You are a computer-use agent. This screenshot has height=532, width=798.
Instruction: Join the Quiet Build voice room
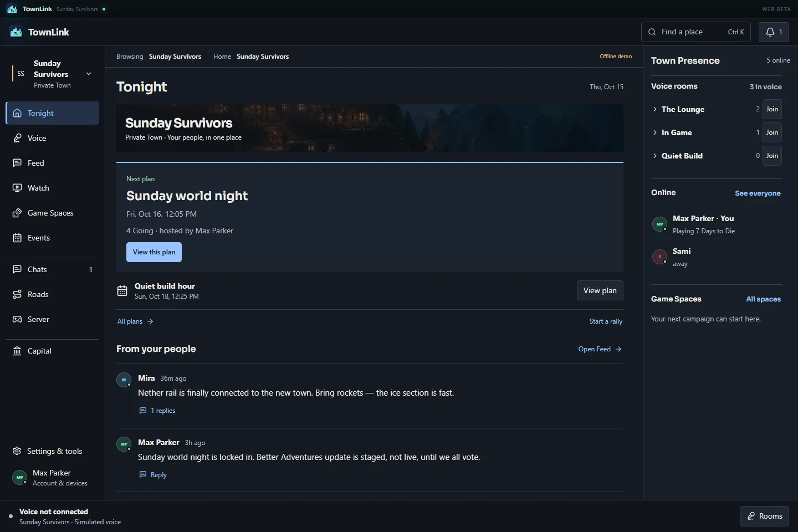point(772,156)
